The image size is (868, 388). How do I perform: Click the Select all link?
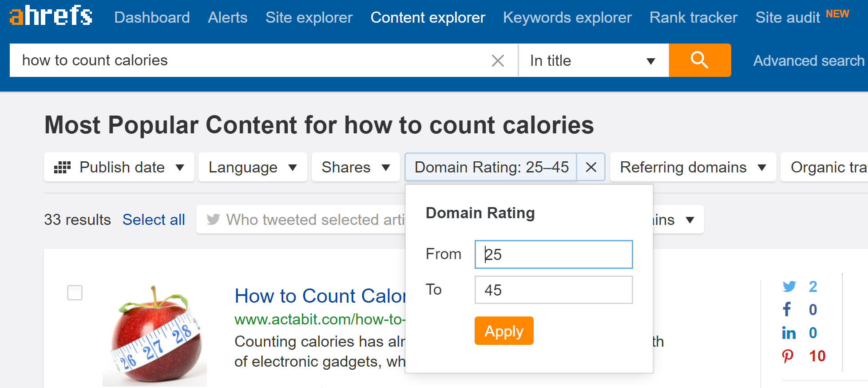pyautogui.click(x=154, y=220)
